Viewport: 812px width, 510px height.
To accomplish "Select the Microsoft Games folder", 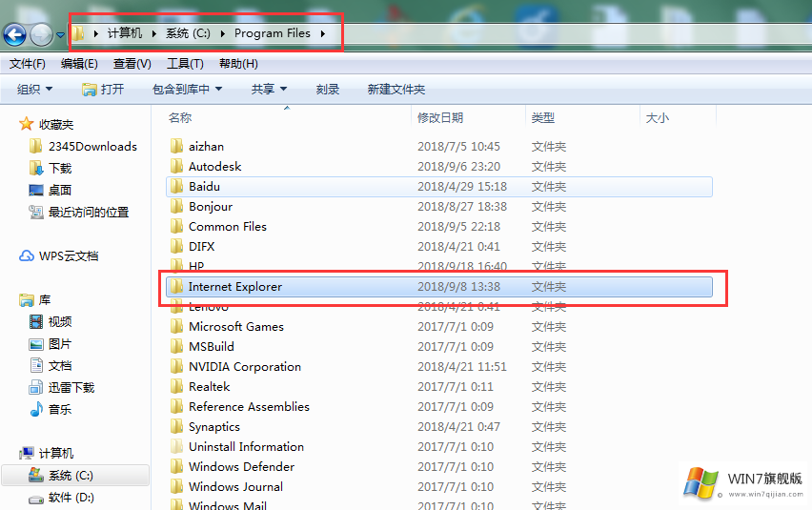I will click(236, 327).
